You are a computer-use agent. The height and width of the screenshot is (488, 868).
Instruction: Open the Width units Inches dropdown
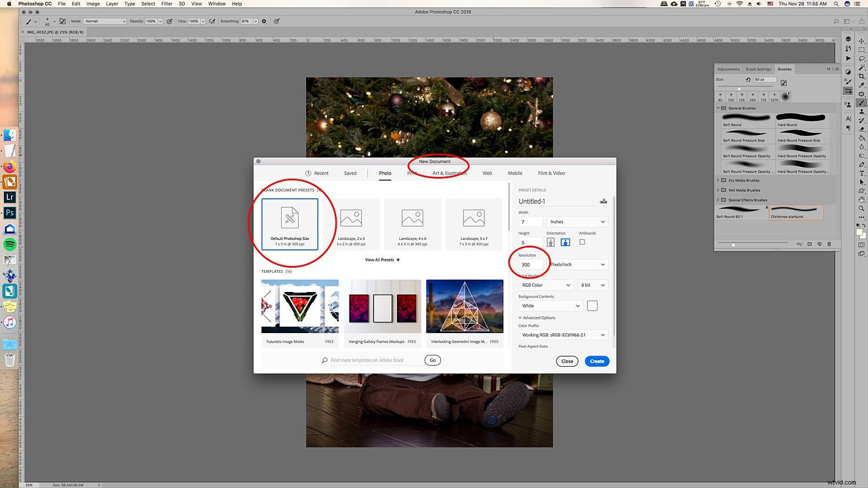[576, 221]
